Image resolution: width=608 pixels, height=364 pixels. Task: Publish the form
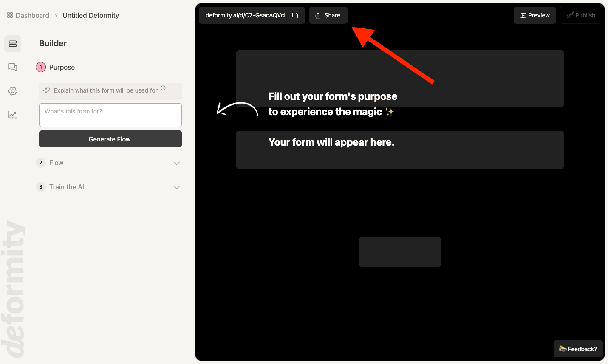pos(580,15)
